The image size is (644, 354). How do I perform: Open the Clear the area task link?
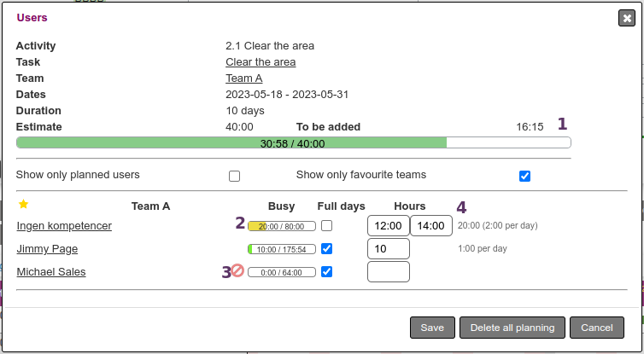(261, 62)
